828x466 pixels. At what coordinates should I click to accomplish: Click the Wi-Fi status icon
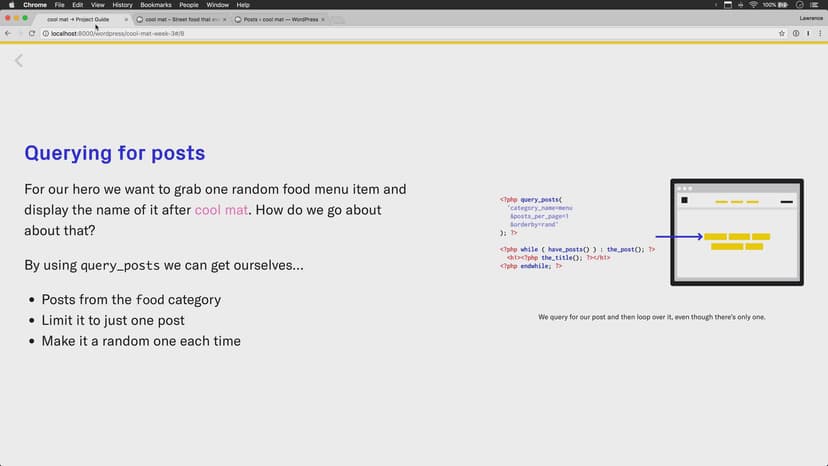click(752, 5)
